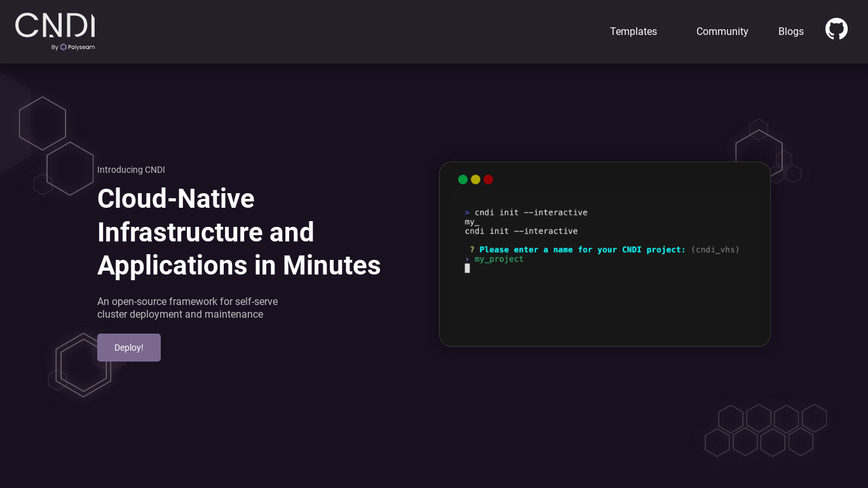Image resolution: width=868 pixels, height=488 pixels.
Task: Open the GitHub repository icon
Action: click(836, 29)
